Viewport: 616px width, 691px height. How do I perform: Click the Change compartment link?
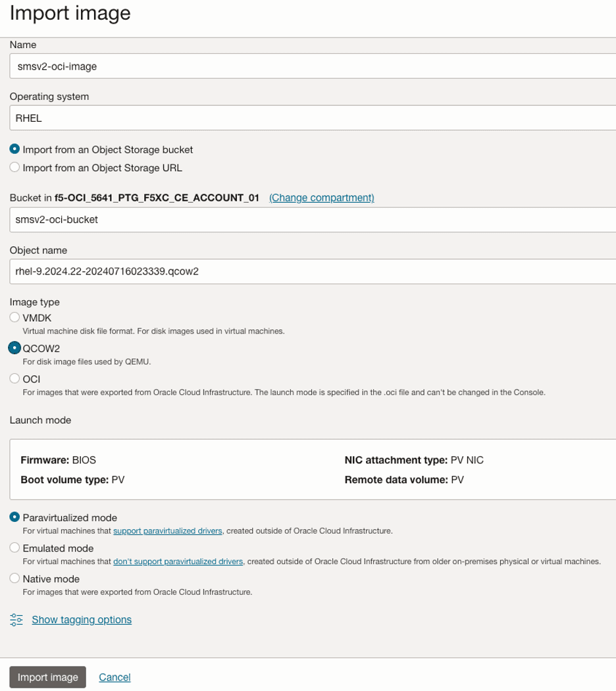(x=322, y=197)
